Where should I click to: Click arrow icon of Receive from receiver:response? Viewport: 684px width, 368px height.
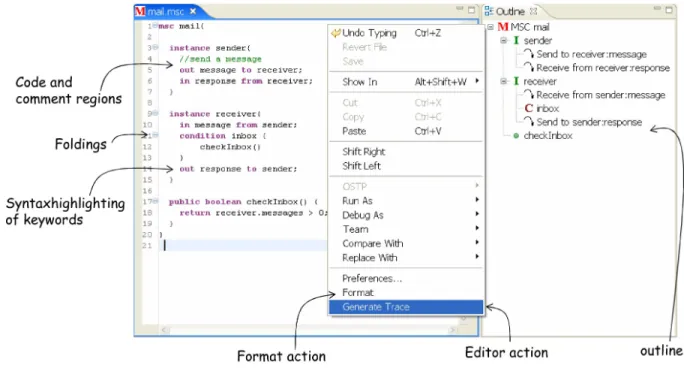(x=529, y=68)
